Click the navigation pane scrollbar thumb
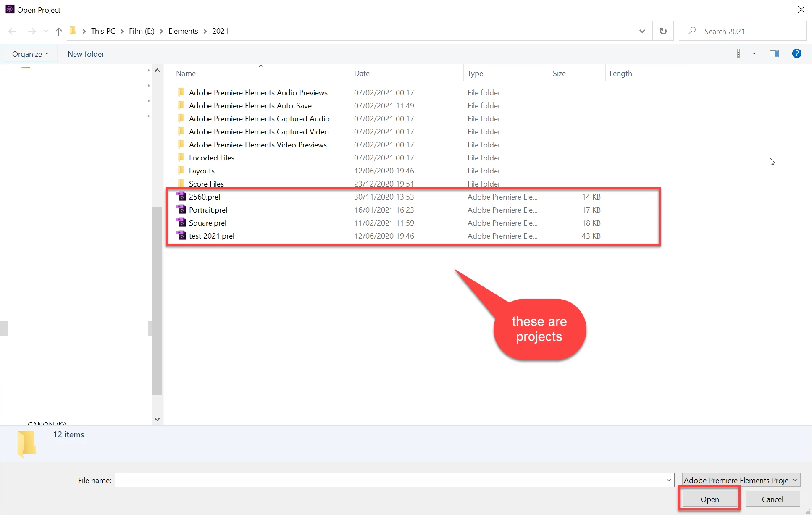The height and width of the screenshot is (515, 812). point(157,300)
